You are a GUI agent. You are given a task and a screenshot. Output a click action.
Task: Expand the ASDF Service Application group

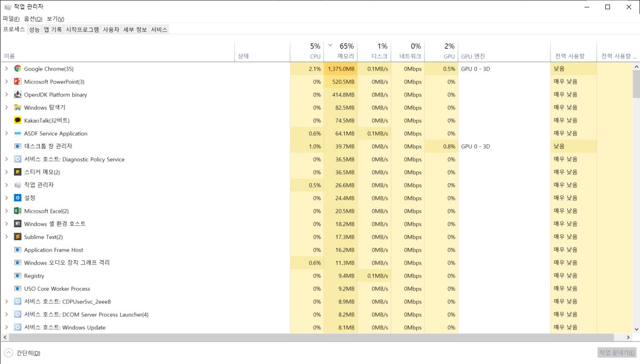tap(6, 133)
